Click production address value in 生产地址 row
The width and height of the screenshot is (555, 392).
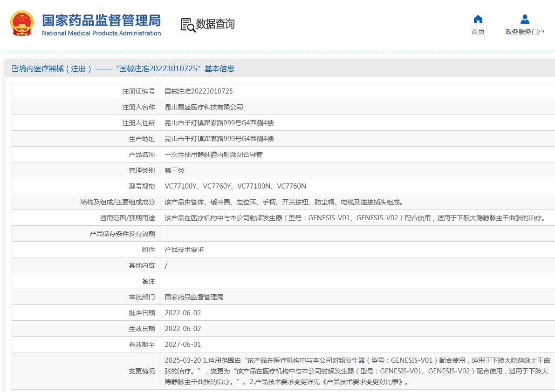(219, 139)
